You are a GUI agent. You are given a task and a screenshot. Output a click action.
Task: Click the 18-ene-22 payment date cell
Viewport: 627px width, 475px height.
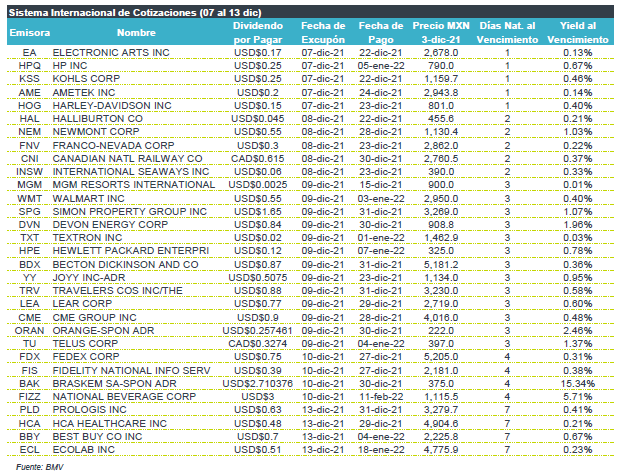(x=381, y=450)
